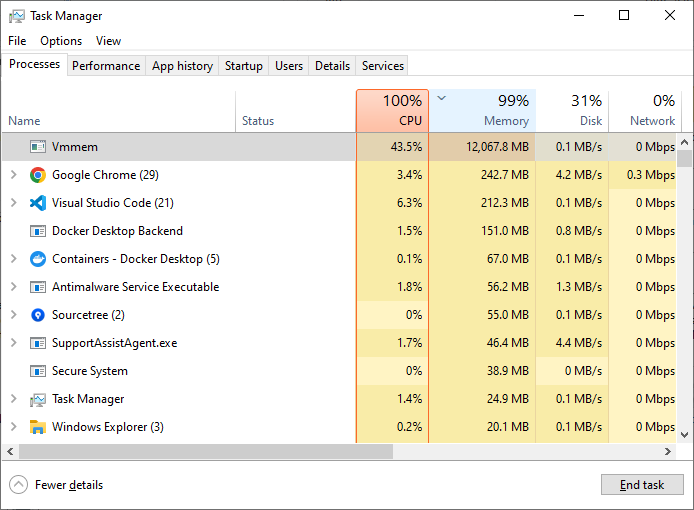Sort by the Name column header
This screenshot has height=510, width=694.
tap(119, 111)
